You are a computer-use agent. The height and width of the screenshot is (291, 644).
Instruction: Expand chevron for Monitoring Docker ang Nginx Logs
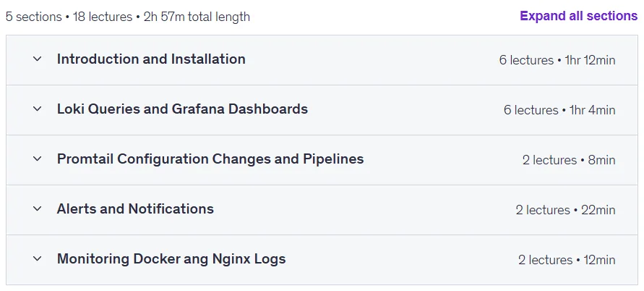point(38,259)
